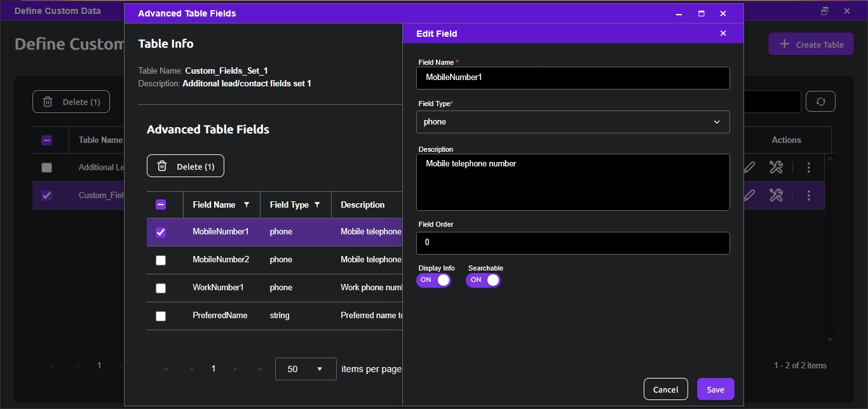The height and width of the screenshot is (409, 868).
Task: Maximize the Advanced Table Fields window
Action: point(702,13)
